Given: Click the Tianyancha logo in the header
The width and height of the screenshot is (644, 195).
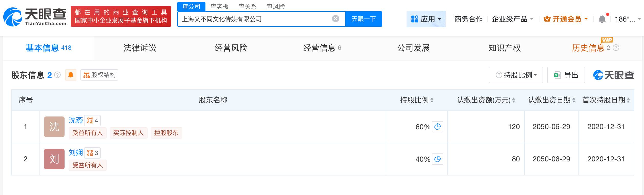Looking at the screenshot, I should tap(35, 17).
